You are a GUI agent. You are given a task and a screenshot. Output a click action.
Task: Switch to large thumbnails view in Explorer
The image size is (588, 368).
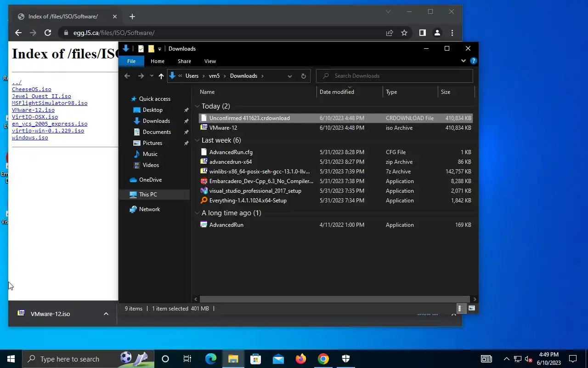tap(471, 308)
